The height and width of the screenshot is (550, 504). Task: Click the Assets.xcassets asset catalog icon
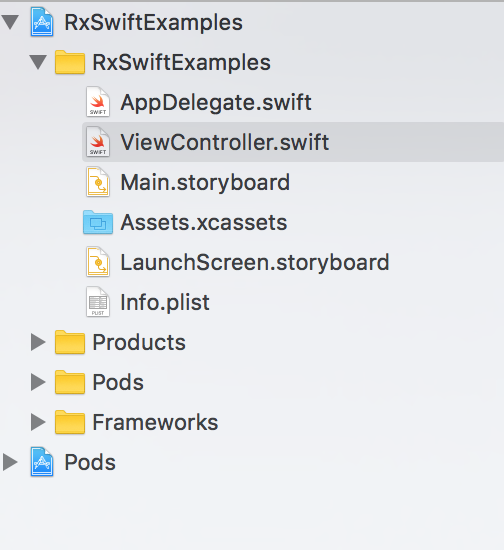click(x=98, y=222)
